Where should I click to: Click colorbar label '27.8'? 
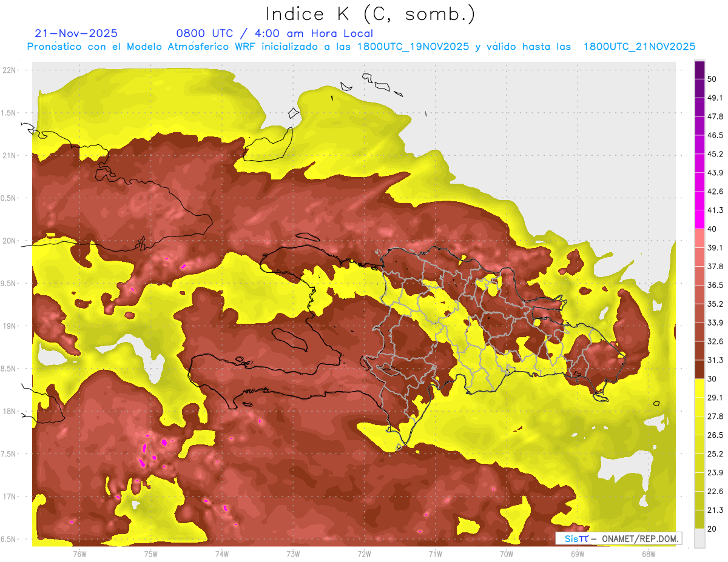point(715,416)
